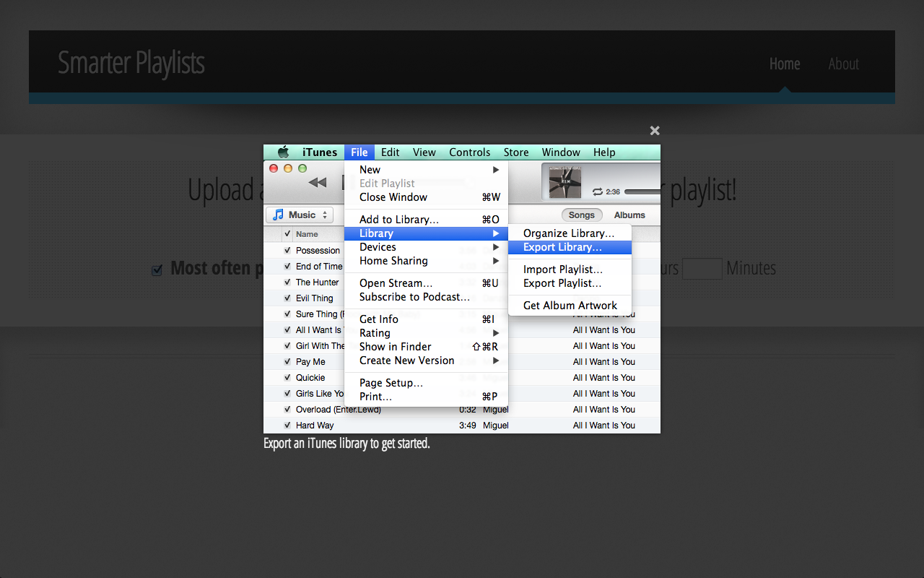Image resolution: width=924 pixels, height=578 pixels.
Task: Toggle the 'Most often p…' checkbox on page
Action: point(157,270)
